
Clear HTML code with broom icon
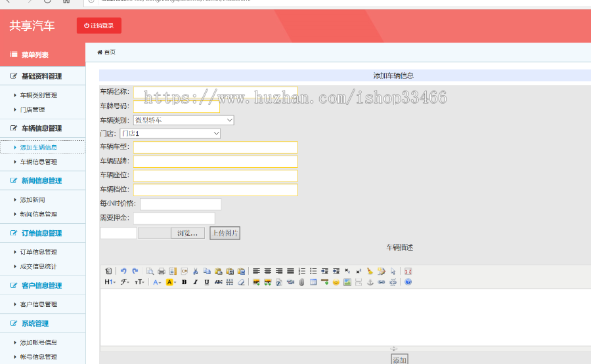coord(370,271)
